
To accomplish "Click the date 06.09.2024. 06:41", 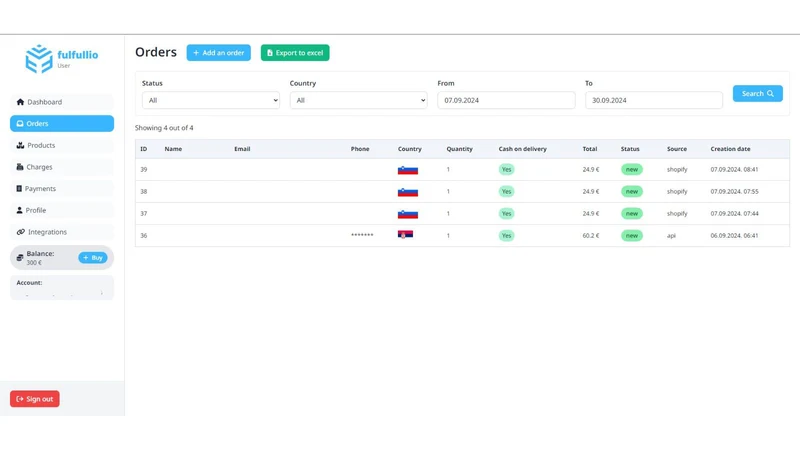I will [734, 236].
